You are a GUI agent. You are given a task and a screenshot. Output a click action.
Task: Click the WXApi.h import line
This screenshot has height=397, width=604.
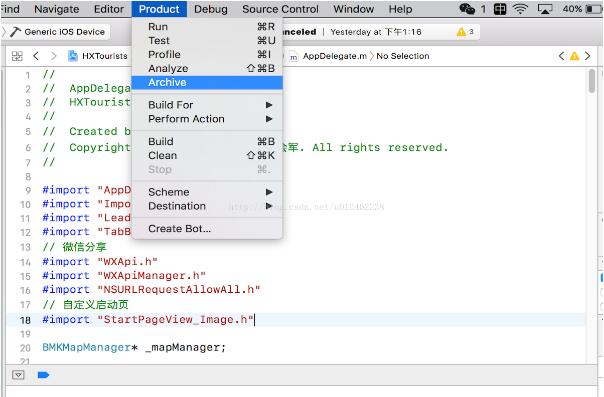100,262
